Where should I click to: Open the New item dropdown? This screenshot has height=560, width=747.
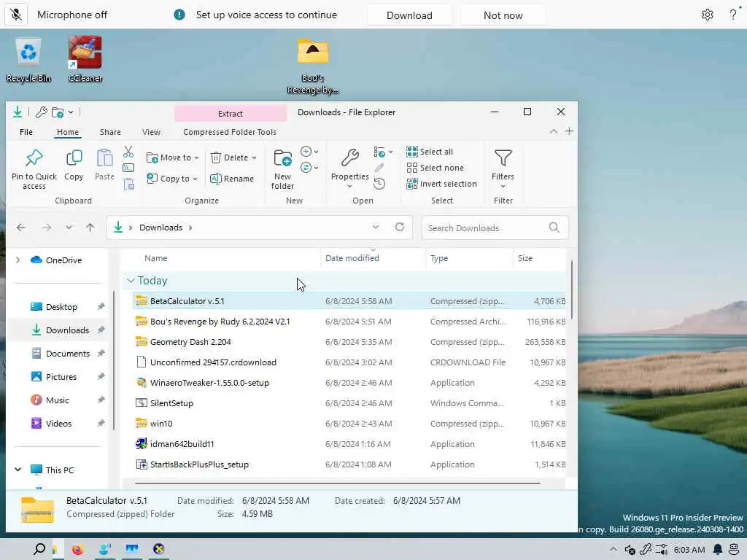309,152
